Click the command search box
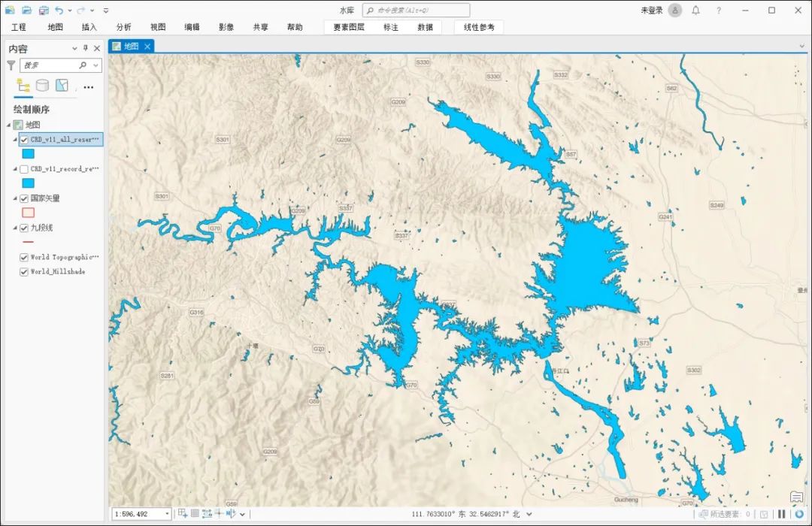This screenshot has width=812, height=526. coord(417,10)
